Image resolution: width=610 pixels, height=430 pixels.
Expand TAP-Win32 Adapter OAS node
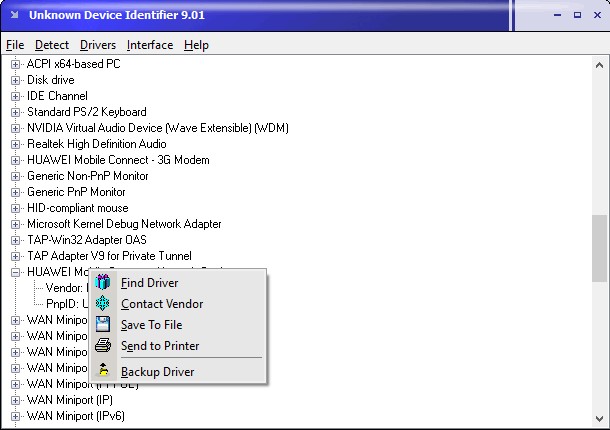pos(15,240)
